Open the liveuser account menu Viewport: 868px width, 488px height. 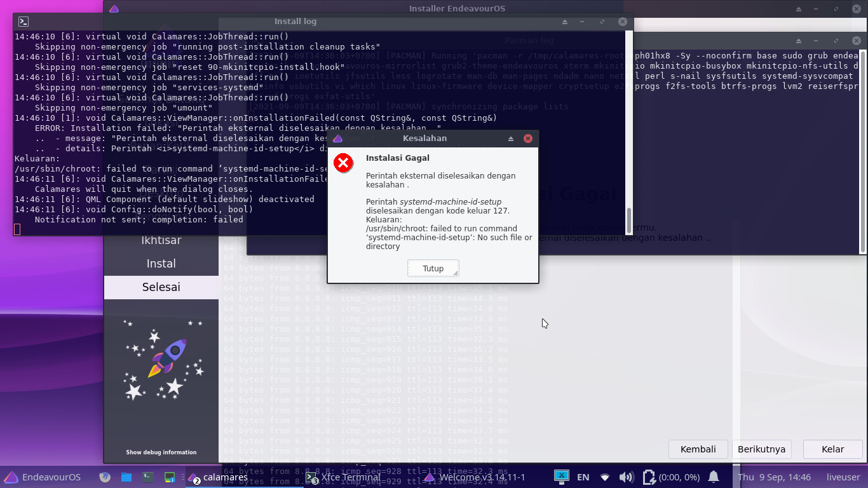pos(843,477)
